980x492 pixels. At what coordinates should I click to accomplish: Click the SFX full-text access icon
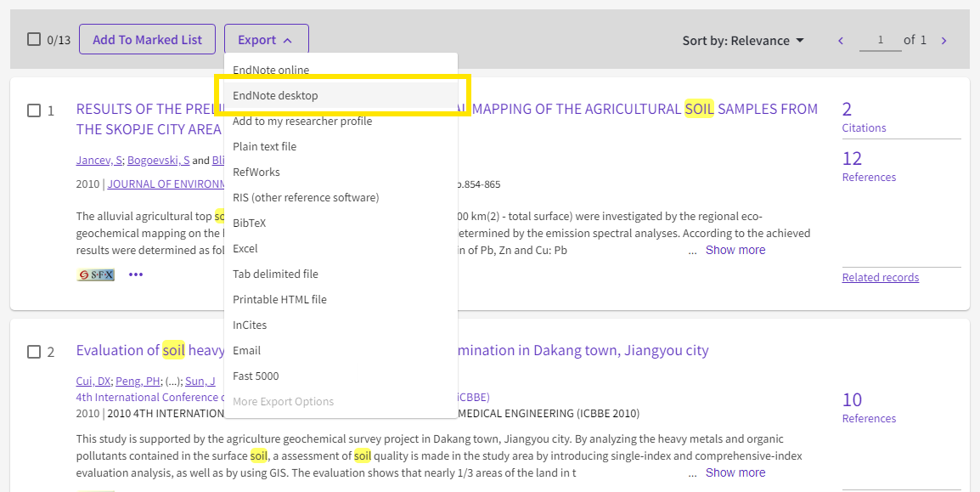94,274
